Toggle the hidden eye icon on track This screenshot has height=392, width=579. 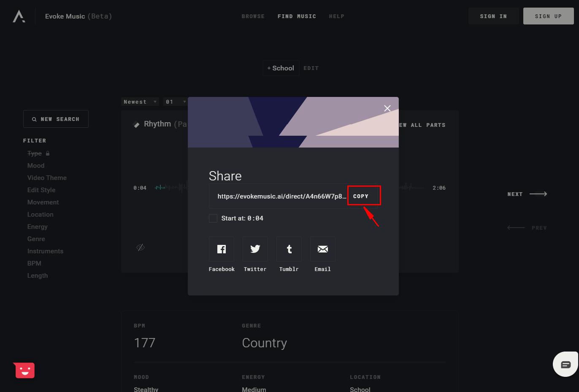click(x=141, y=247)
